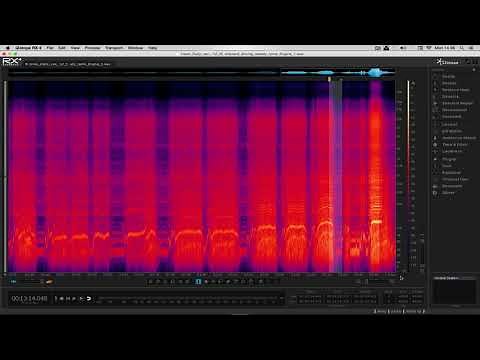Toggle the Loop playback button
The height and width of the screenshot is (360, 480).
pyautogui.click(x=89, y=299)
